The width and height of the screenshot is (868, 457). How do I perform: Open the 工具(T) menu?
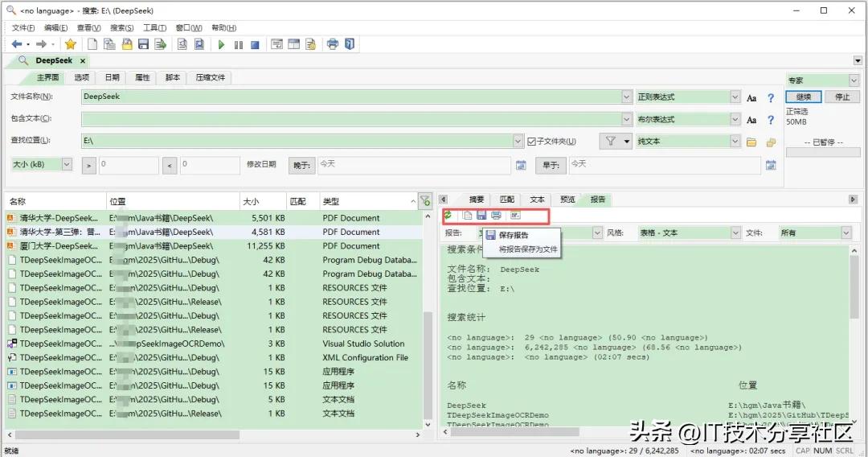tap(154, 27)
